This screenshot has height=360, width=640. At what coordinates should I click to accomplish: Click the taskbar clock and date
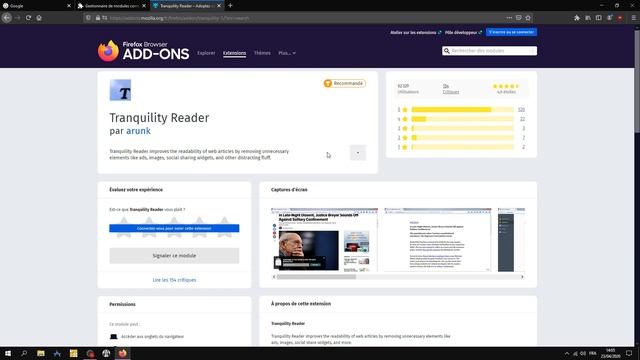coord(611,353)
